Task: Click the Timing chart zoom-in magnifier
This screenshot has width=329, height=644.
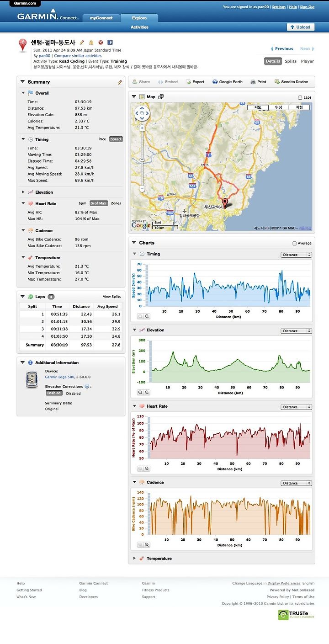Action: (x=141, y=316)
